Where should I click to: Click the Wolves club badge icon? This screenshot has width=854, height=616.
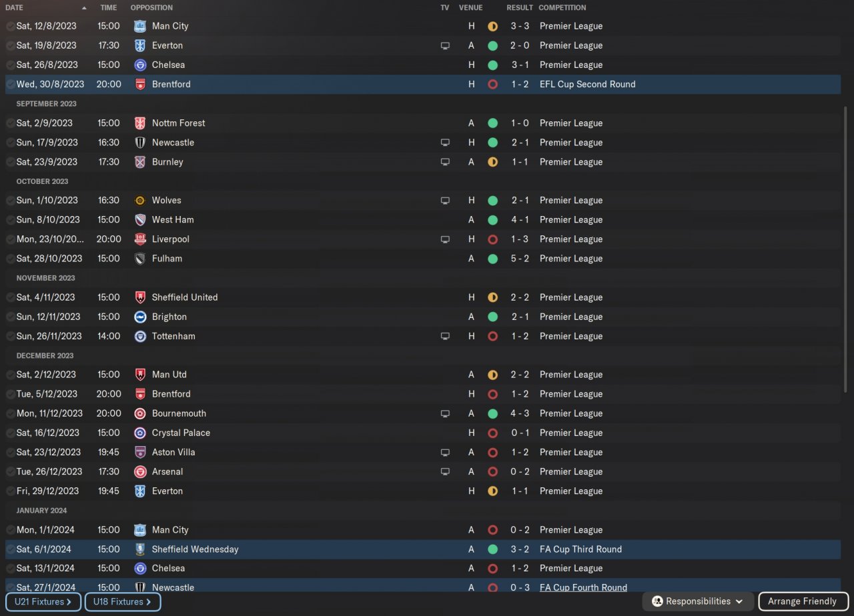tap(140, 200)
